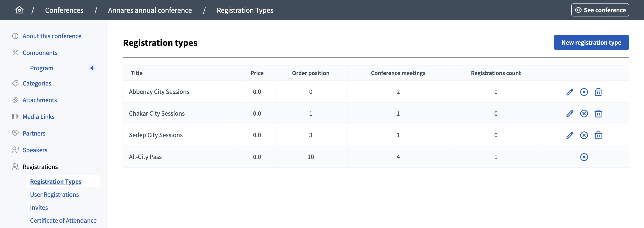
Task: Click the cancel icon for Sedep City Sessions
Action: [x=584, y=135]
